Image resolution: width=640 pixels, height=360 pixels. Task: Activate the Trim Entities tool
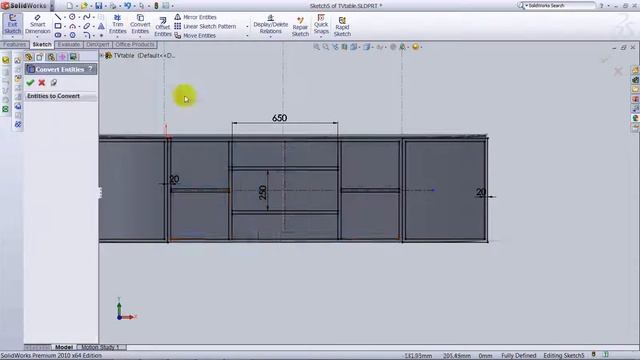pyautogui.click(x=118, y=24)
